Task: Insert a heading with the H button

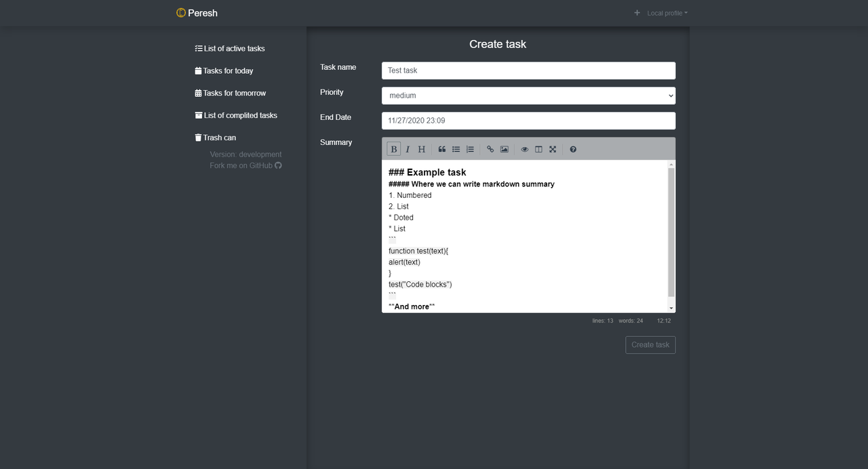Action: click(x=422, y=149)
